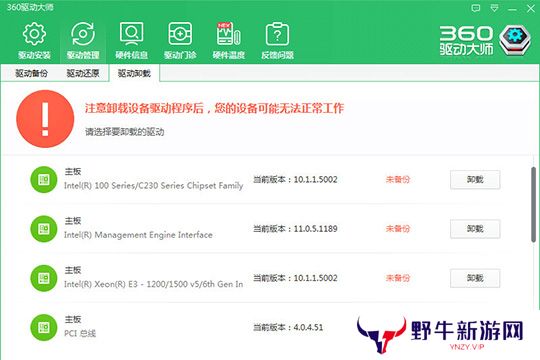Open the 驱动安装 gear icon
Screen dimensions: 540x360
click(x=34, y=34)
